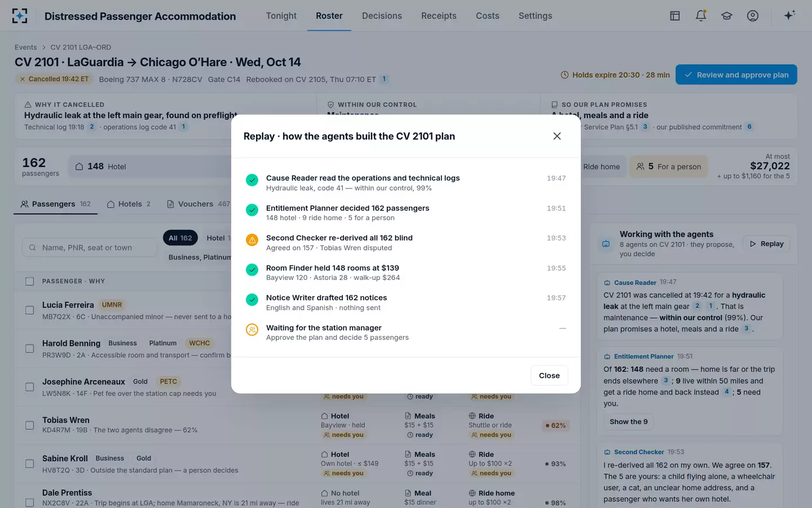Select Tobias Wren's row checkbox
The image size is (812, 508).
30,426
